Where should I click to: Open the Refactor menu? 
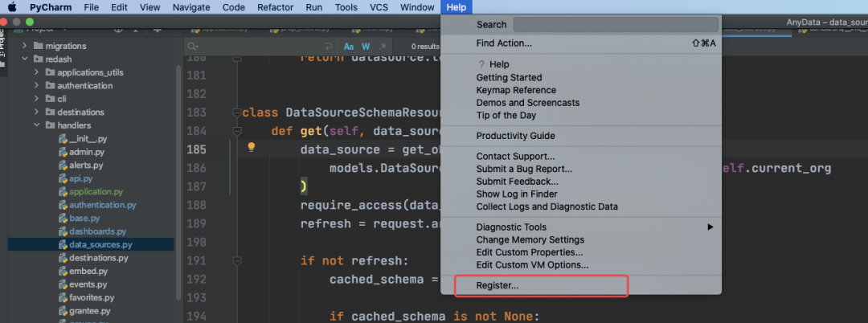(276, 7)
